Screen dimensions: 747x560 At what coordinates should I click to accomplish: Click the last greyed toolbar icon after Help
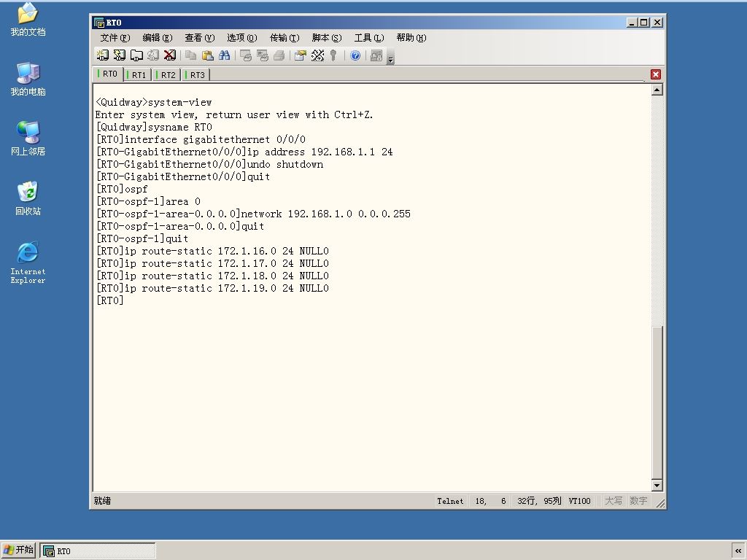click(x=376, y=55)
